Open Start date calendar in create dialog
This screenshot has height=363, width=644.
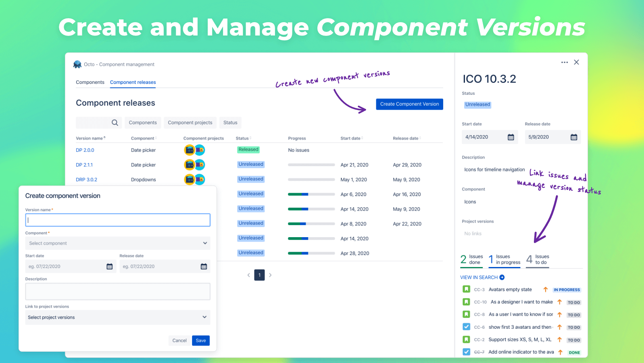[x=110, y=267]
